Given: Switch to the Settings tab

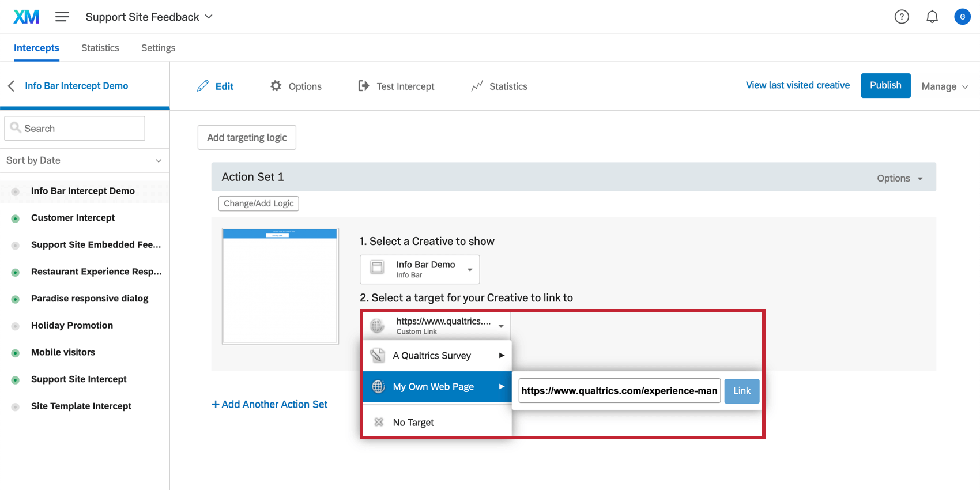Looking at the screenshot, I should [x=158, y=48].
